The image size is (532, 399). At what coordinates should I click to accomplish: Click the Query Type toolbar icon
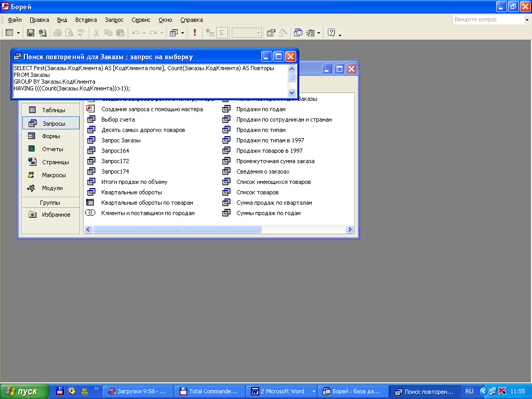point(174,33)
